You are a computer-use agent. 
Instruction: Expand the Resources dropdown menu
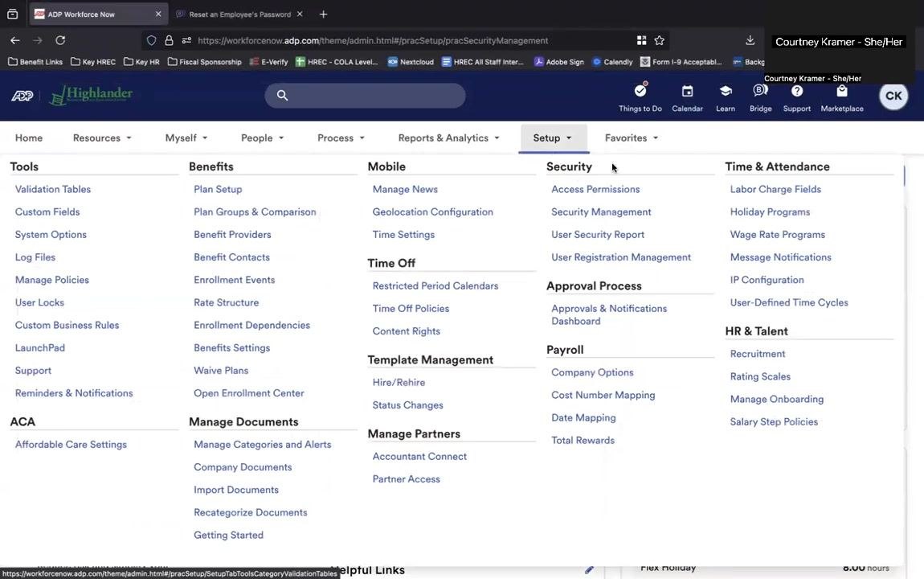(102, 138)
